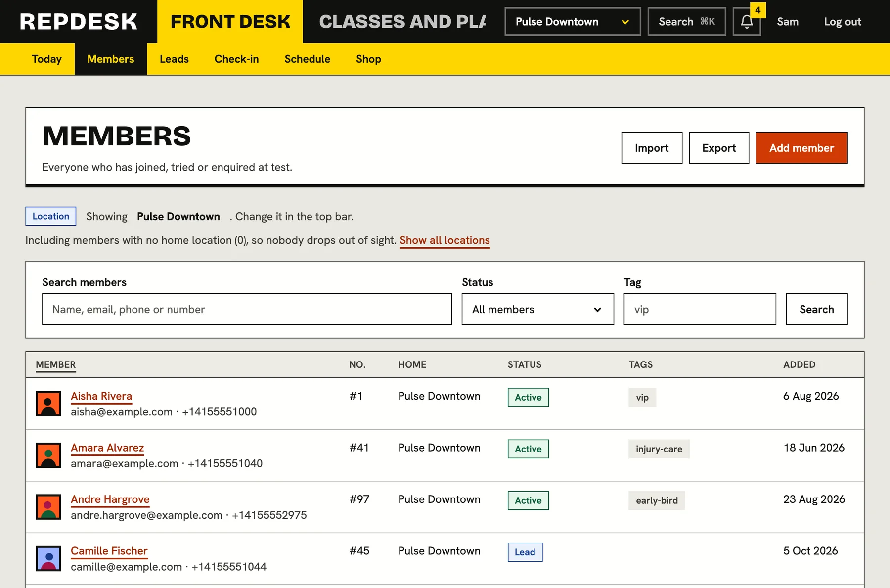Click the email amara@example.com text
Screen dimensions: 890x588
(x=125, y=464)
